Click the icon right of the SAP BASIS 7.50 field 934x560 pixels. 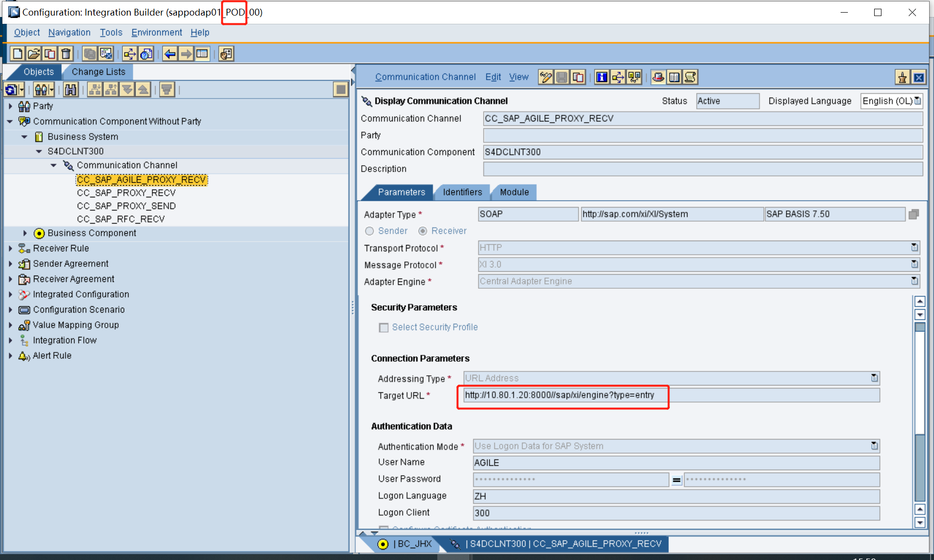click(914, 214)
